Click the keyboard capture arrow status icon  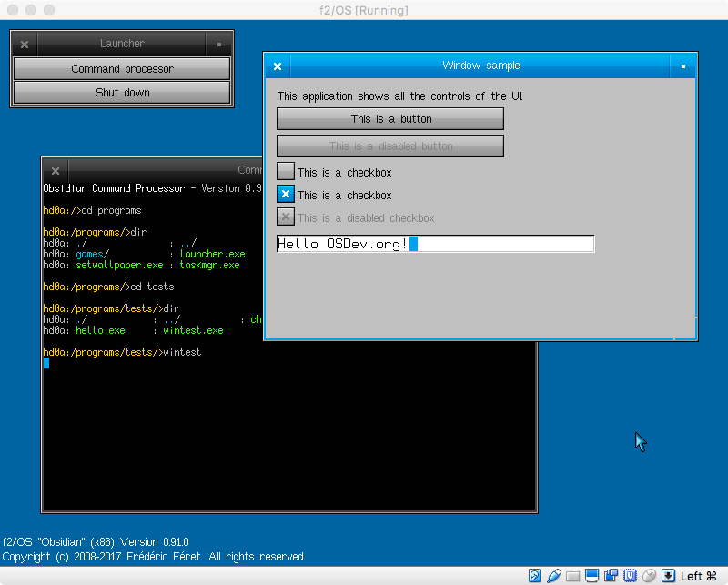(668, 576)
